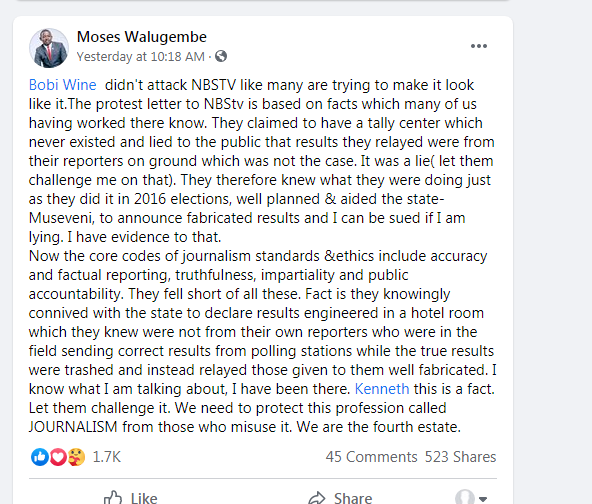Click the Care hugging emoji reaction icon

(x=76, y=457)
